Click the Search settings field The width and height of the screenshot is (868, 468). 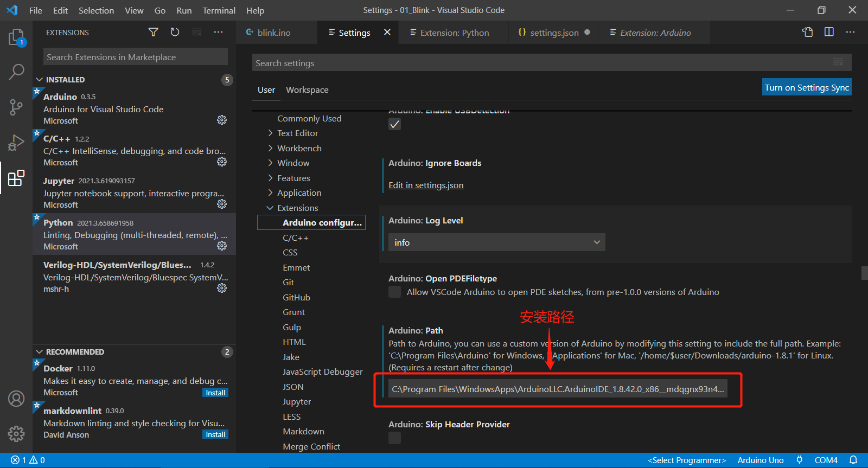[552, 62]
